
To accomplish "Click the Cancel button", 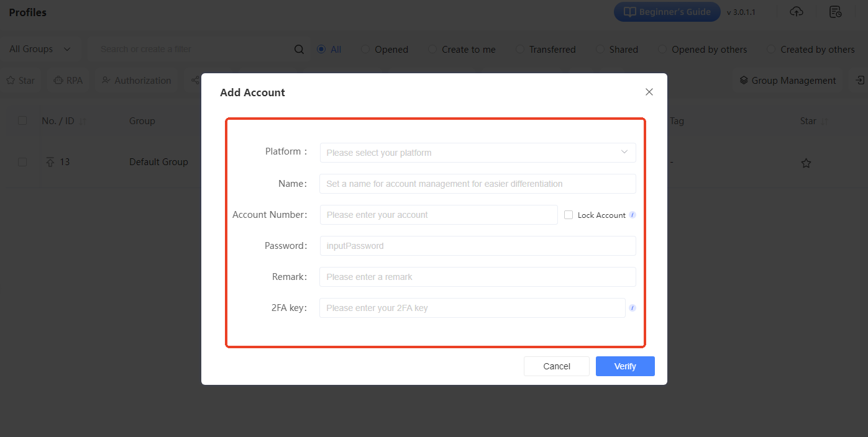I will [556, 366].
